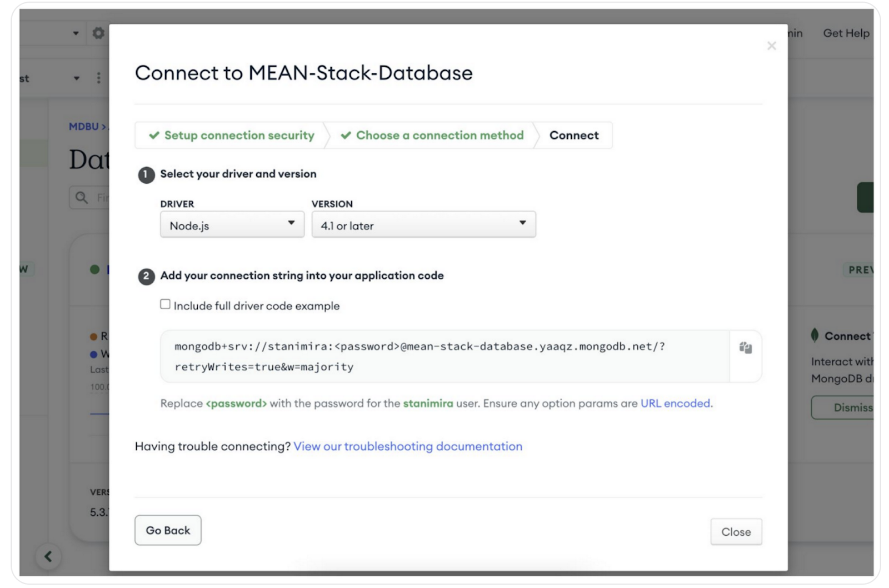The image size is (889, 588).
Task: Open the URL encoded link
Action: tap(675, 404)
